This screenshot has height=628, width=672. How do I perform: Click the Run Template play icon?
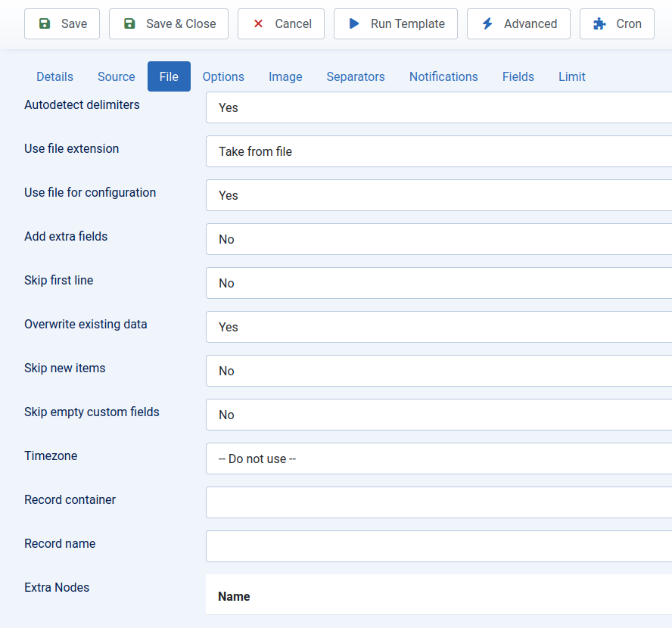[353, 23]
